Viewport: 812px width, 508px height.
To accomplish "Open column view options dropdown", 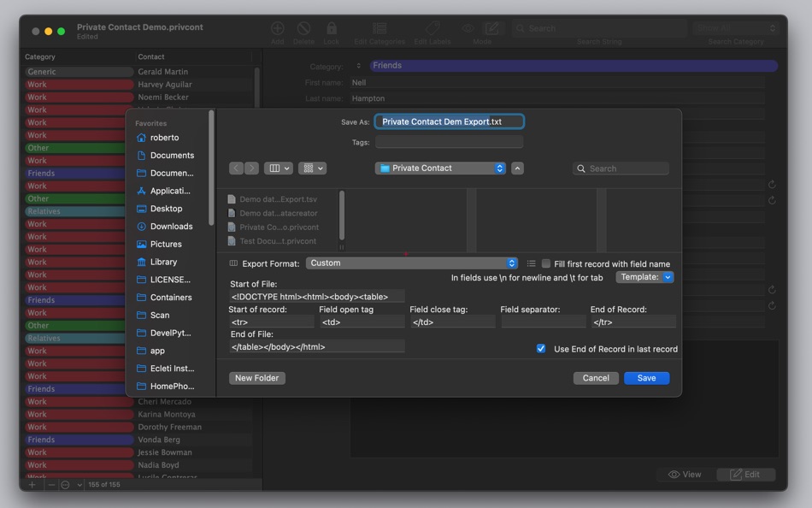I will tap(278, 168).
